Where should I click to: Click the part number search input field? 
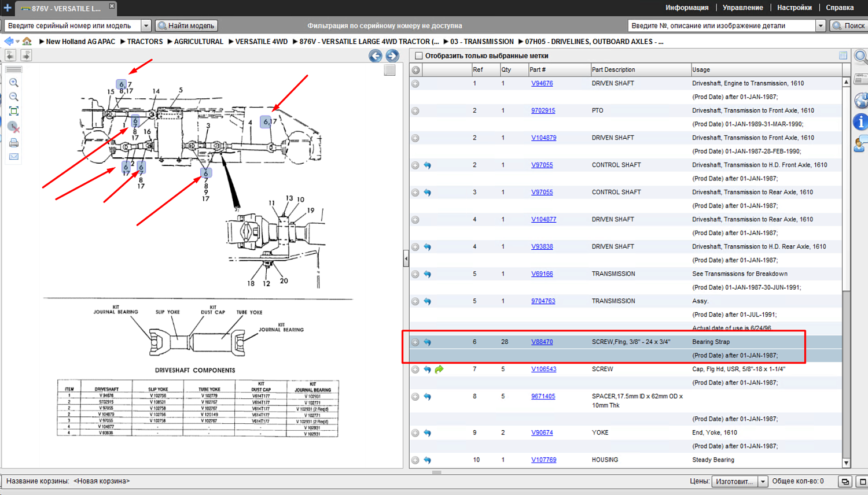[x=722, y=25]
